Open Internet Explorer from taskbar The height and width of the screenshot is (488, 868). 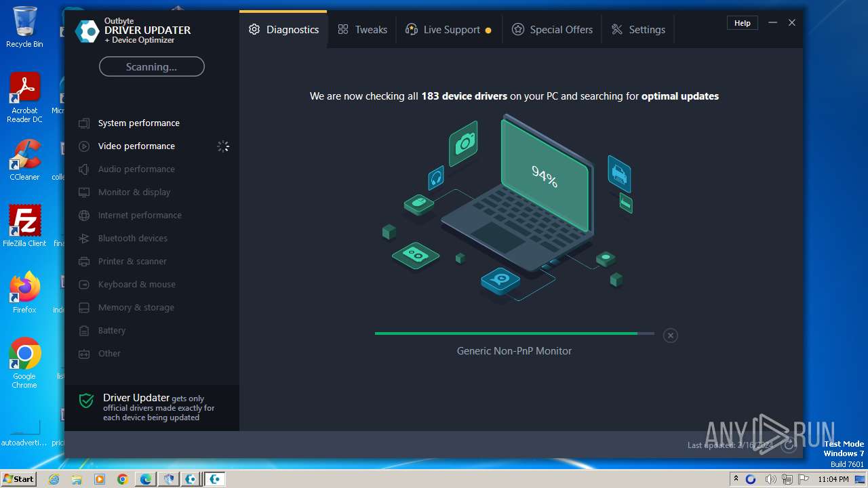pyautogui.click(x=54, y=479)
